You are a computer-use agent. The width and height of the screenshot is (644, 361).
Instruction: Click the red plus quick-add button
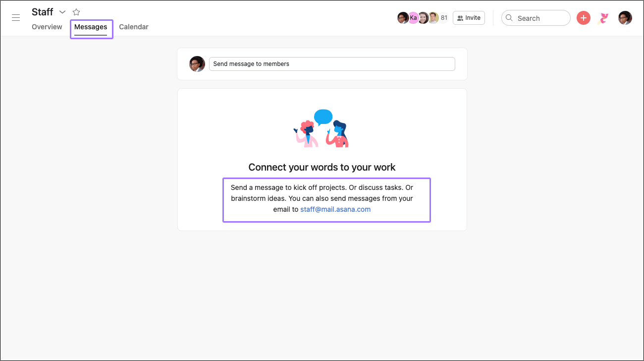click(584, 18)
